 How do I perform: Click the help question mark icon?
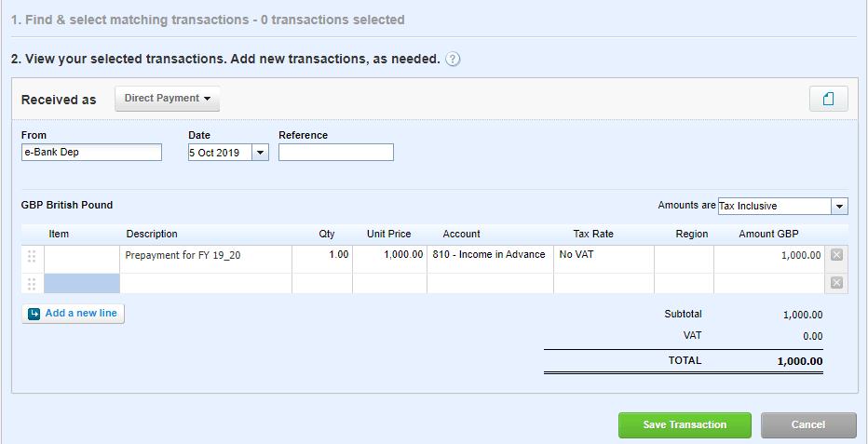pyautogui.click(x=453, y=60)
